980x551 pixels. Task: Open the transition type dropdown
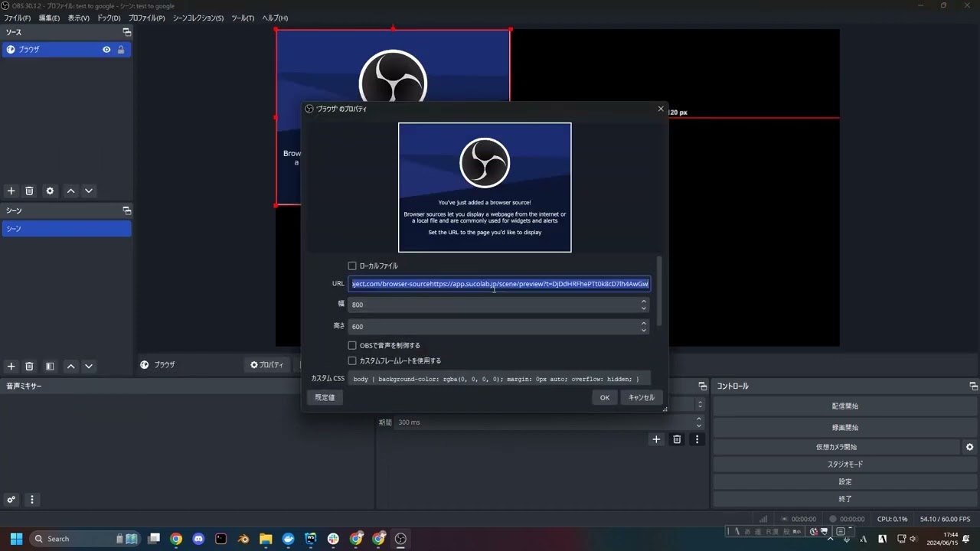pos(700,404)
